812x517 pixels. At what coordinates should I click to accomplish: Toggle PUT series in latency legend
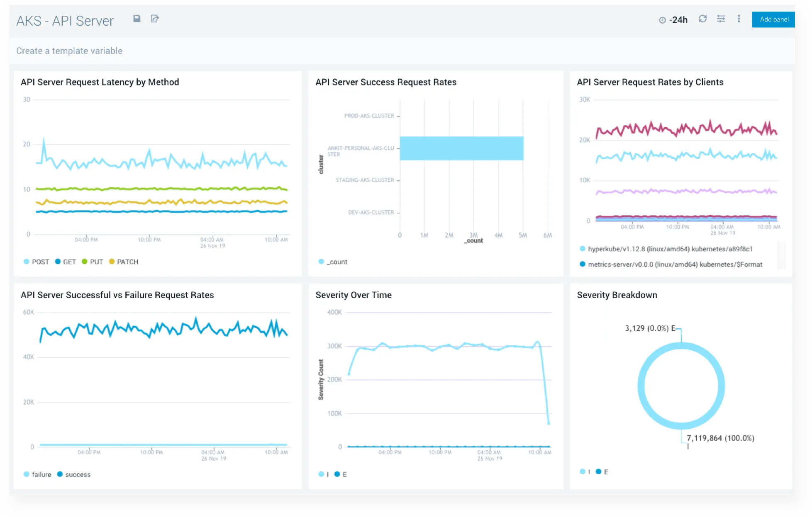[x=93, y=262]
